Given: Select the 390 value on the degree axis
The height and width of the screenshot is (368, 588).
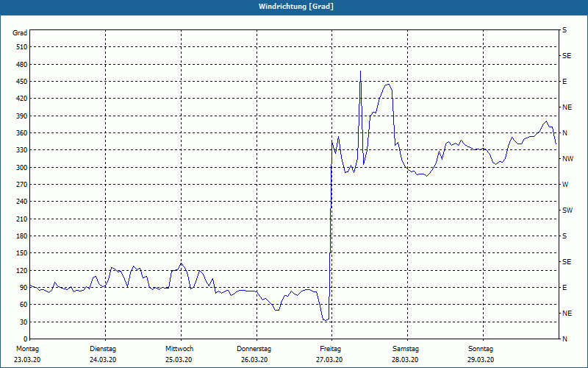Looking at the screenshot, I should tap(22, 116).
